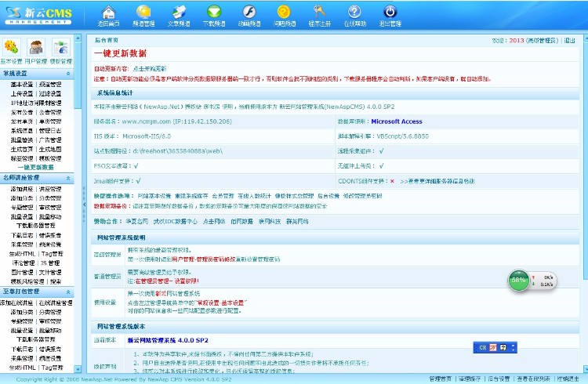Open 图片管理 in sidebar
This screenshot has width=588, height=384.
click(22, 272)
